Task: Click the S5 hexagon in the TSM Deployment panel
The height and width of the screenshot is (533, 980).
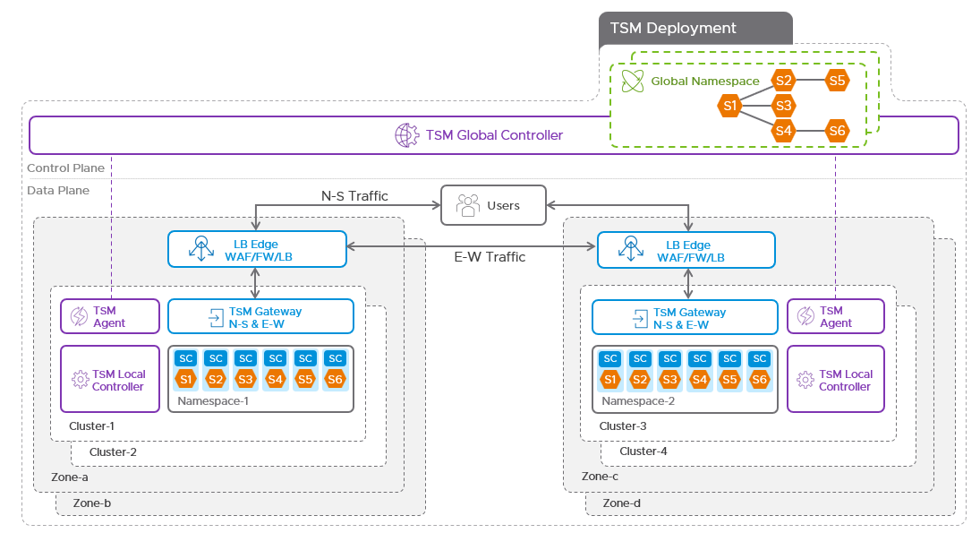Action: 838,80
